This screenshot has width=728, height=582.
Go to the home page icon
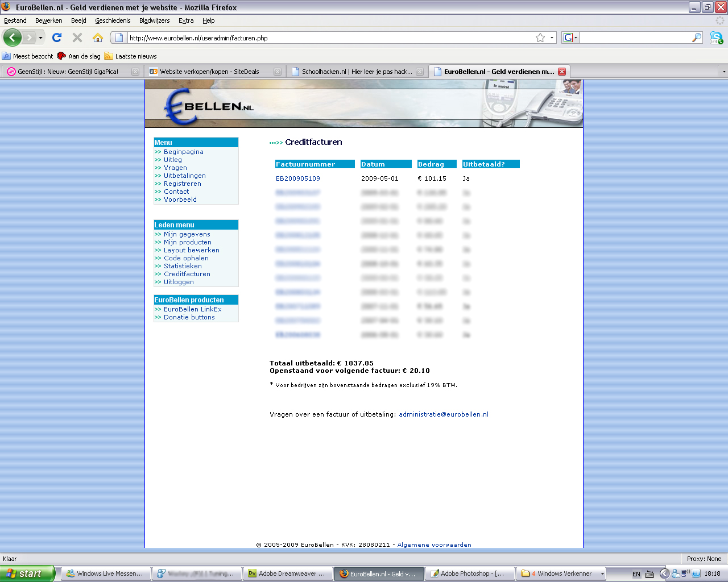point(98,38)
